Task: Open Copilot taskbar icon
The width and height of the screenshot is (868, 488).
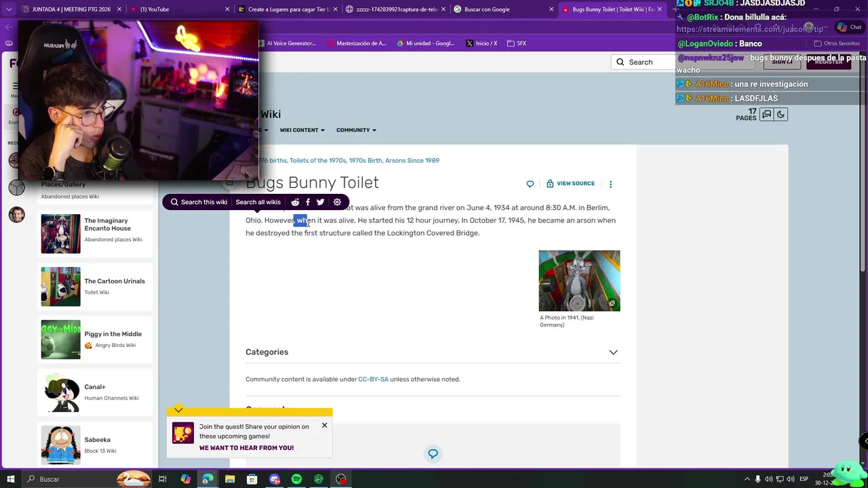Action: click(x=185, y=479)
